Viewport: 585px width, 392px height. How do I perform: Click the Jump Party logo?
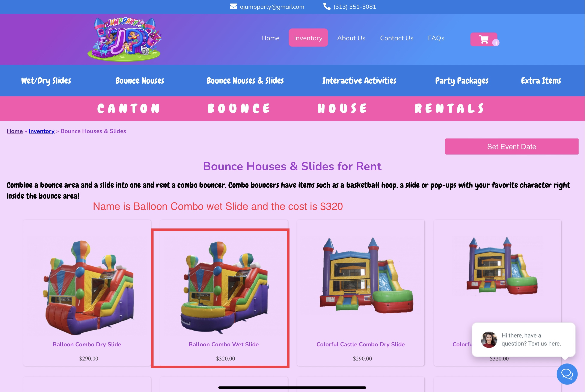tap(124, 39)
